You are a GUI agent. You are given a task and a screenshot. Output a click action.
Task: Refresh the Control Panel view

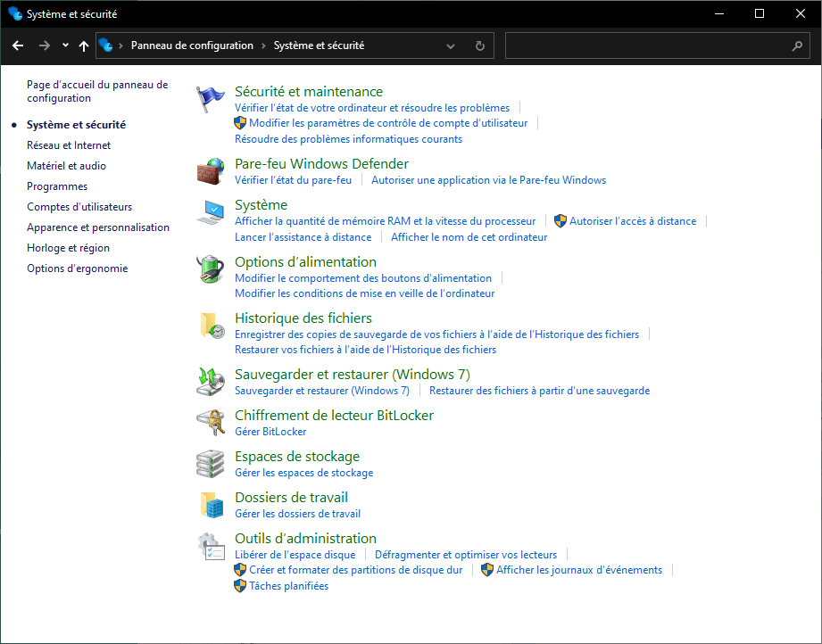pyautogui.click(x=479, y=45)
